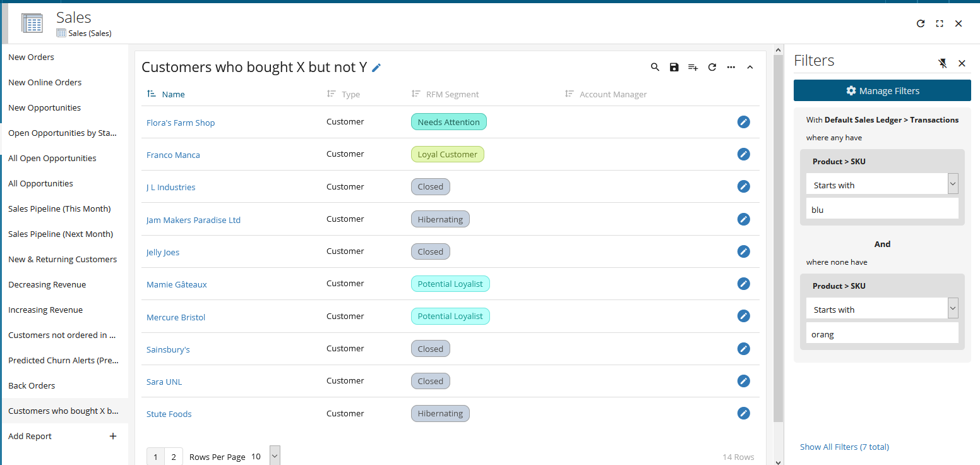This screenshot has width=980, height=465.
Task: Open the Back Orders report
Action: coord(32,385)
